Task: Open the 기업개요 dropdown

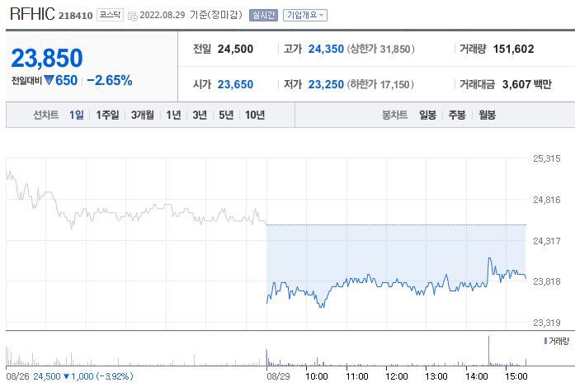Action: point(305,15)
